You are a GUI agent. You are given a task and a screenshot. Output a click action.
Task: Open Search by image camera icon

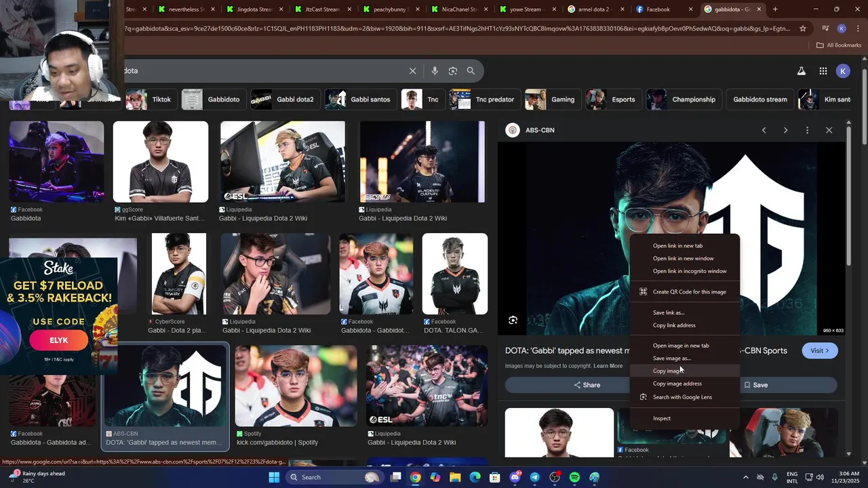click(453, 70)
